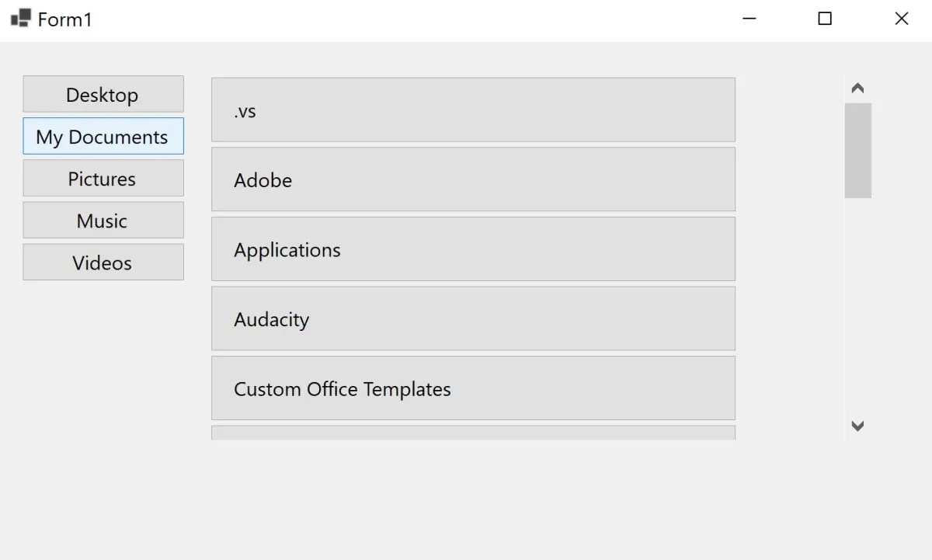
Task: Open the Desktop folder
Action: click(x=103, y=94)
